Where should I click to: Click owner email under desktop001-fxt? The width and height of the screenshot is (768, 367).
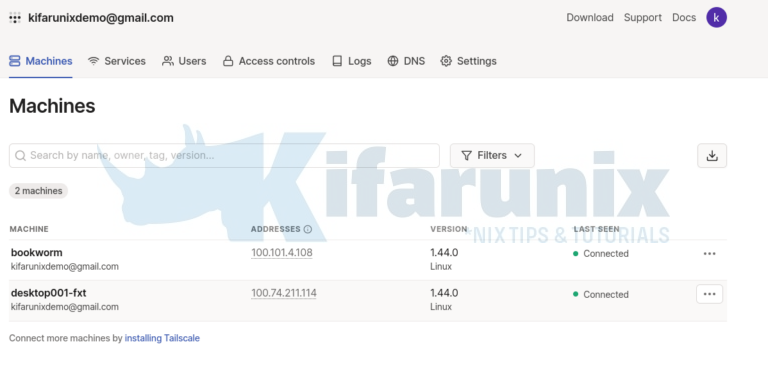click(65, 307)
